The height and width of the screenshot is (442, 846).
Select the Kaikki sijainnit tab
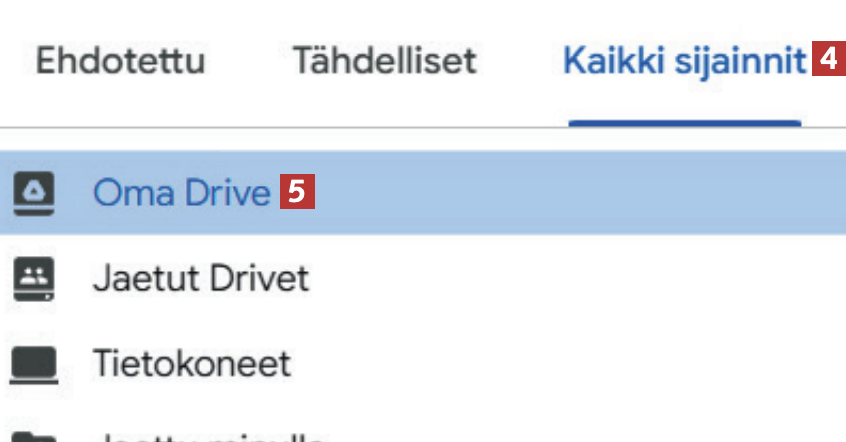click(x=684, y=61)
